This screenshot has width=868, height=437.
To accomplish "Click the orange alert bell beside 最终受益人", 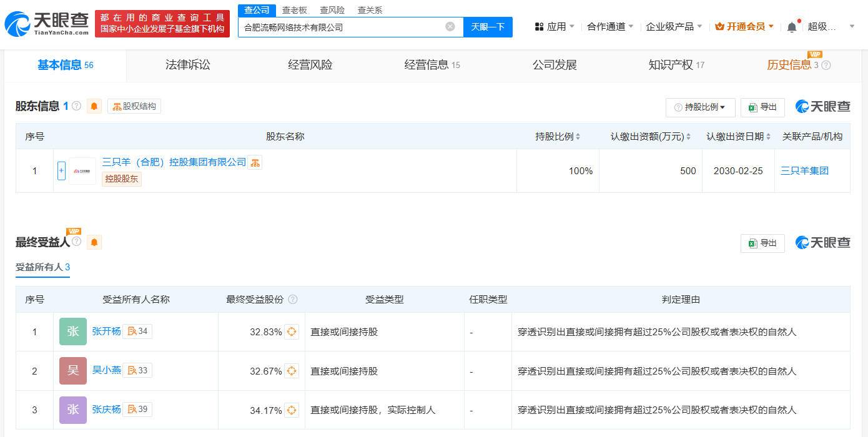I will point(94,242).
